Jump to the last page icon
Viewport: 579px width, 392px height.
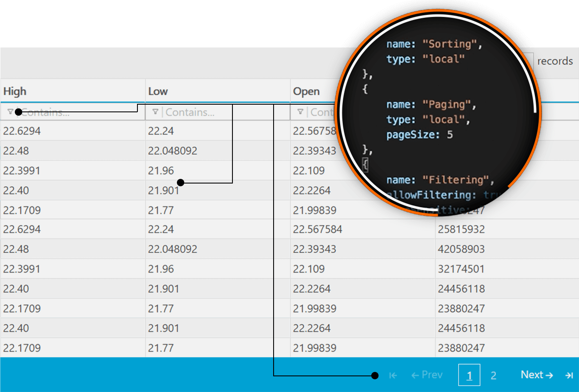click(x=569, y=375)
